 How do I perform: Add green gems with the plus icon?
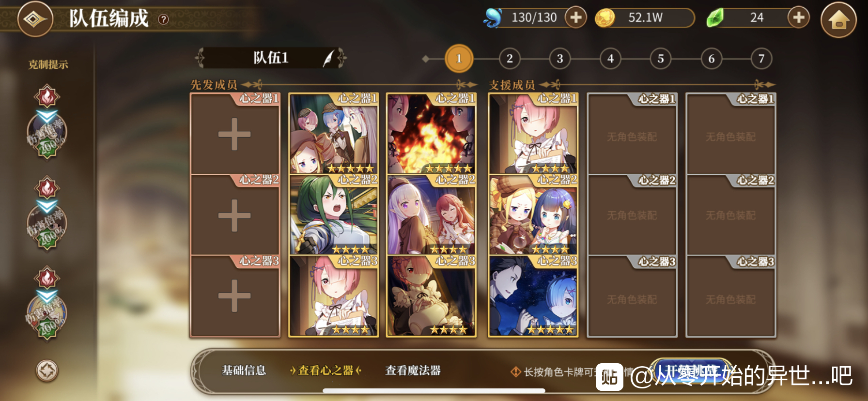(798, 17)
